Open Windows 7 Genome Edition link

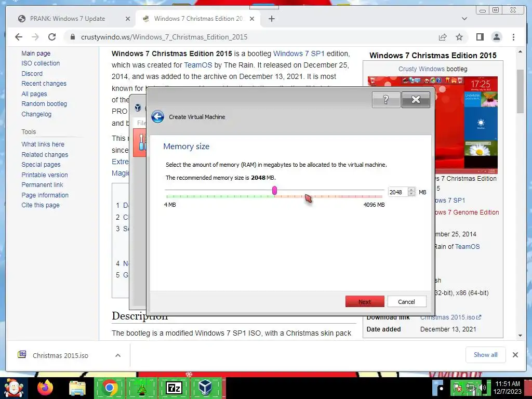[467, 212]
